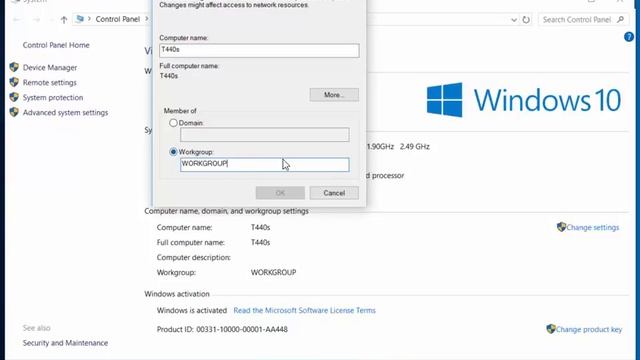Click the refresh icon in address bar
Screen dimensions: 640x360
526,20
